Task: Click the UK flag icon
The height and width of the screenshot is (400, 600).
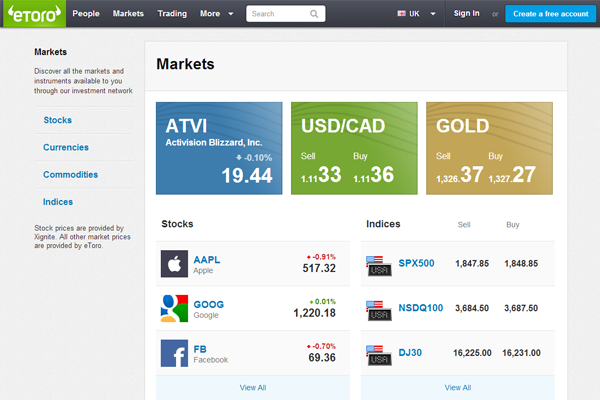Action: pyautogui.click(x=401, y=14)
